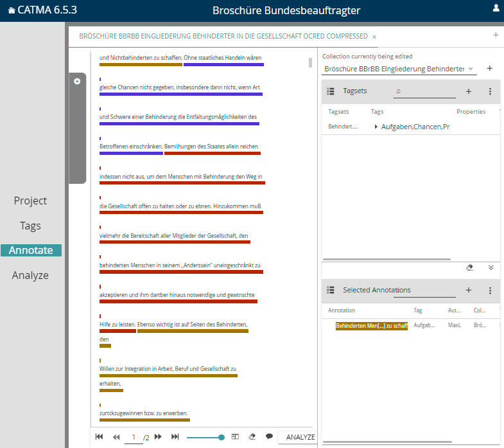Click the Selected Annotations horizontal scrollbar
Screen dimensions: 504x448
point(387,442)
